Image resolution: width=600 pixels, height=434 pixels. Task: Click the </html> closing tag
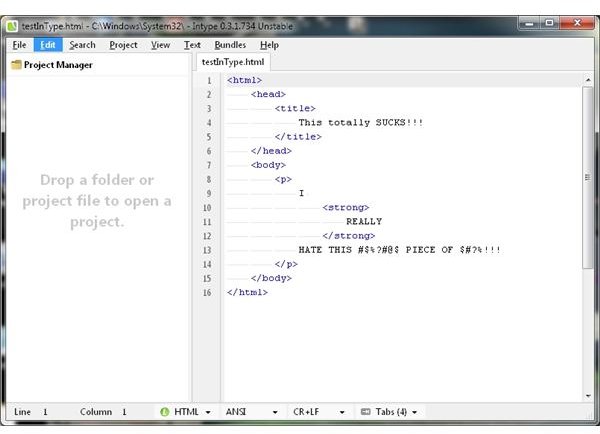coord(247,292)
